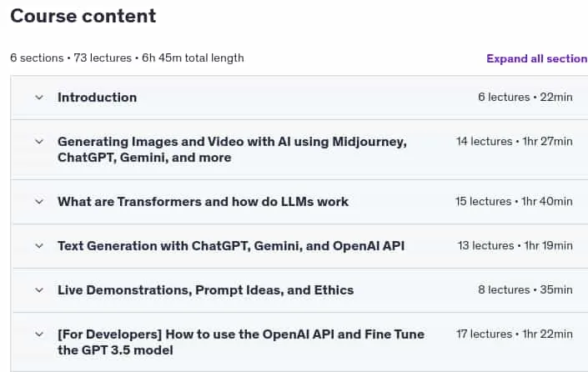588x372 pixels.
Task: Click the 6 lectures • 22min label
Action: point(525,97)
